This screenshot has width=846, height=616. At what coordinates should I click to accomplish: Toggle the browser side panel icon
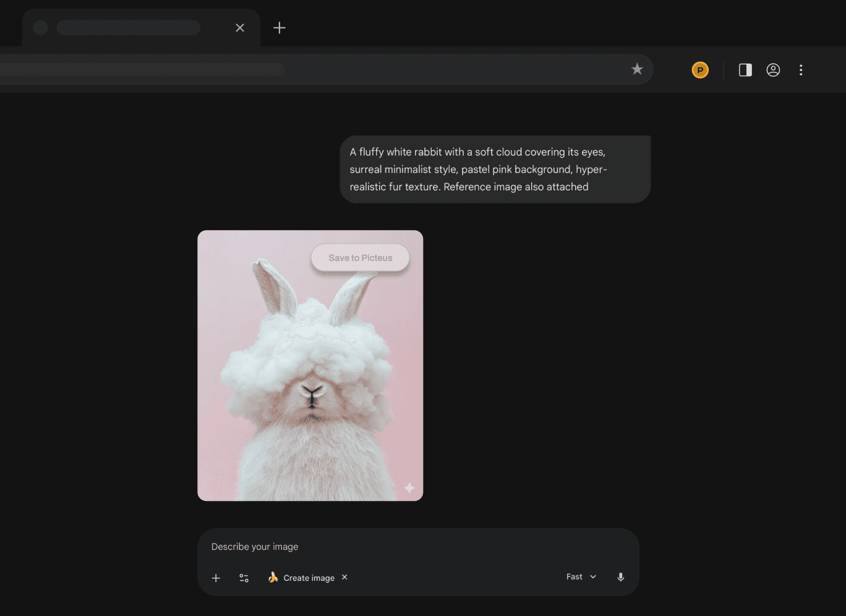coord(745,70)
